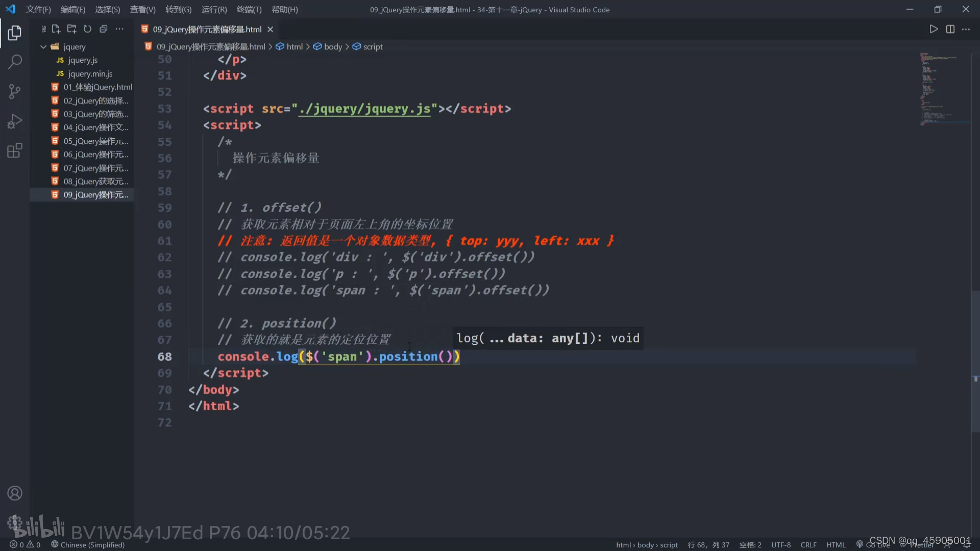Open the 终端(T) menu
980x551 pixels.
tap(249, 10)
